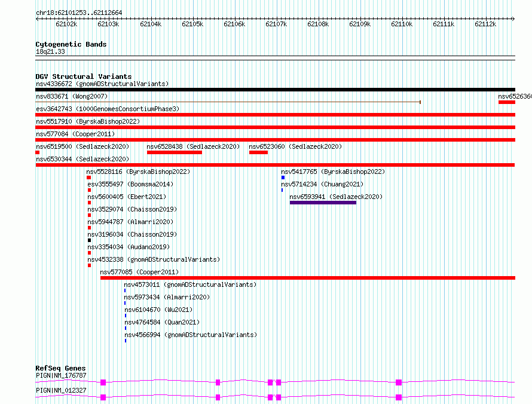Open the nsv3529074 (Chaisson2019) label
Image resolution: width=532 pixels, height=404 pixels.
pos(132,209)
